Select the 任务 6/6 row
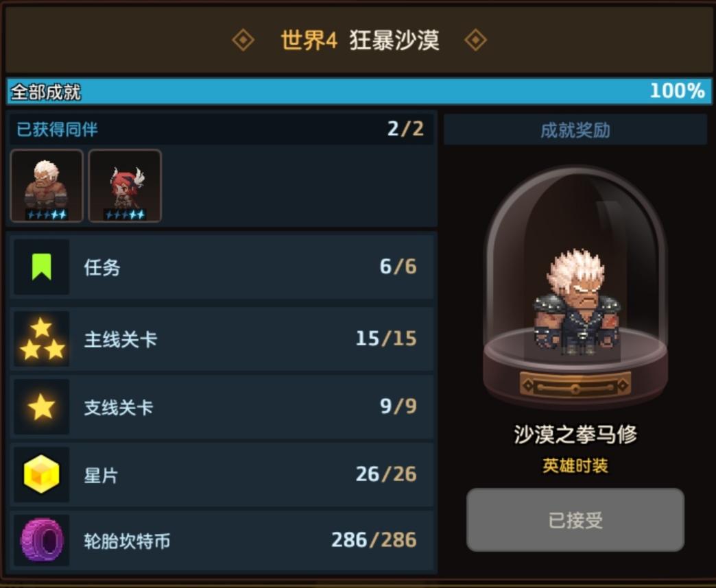This screenshot has height=588, width=716. coord(222,267)
